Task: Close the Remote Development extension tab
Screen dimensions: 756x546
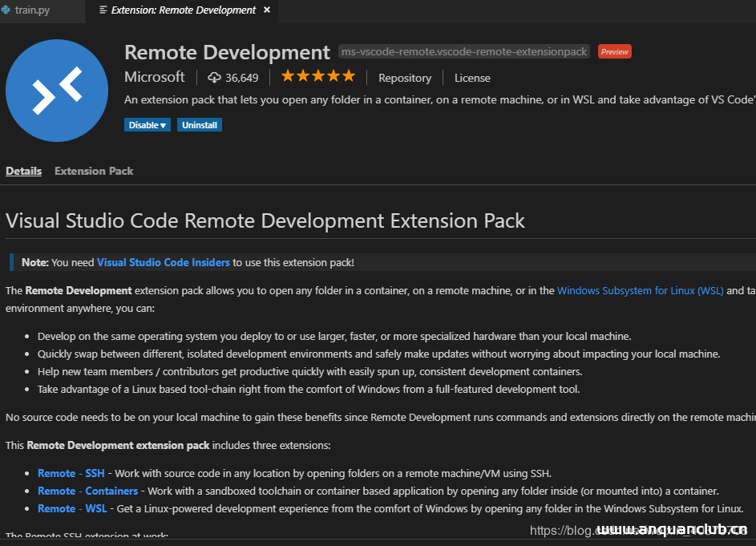Action: (x=266, y=10)
